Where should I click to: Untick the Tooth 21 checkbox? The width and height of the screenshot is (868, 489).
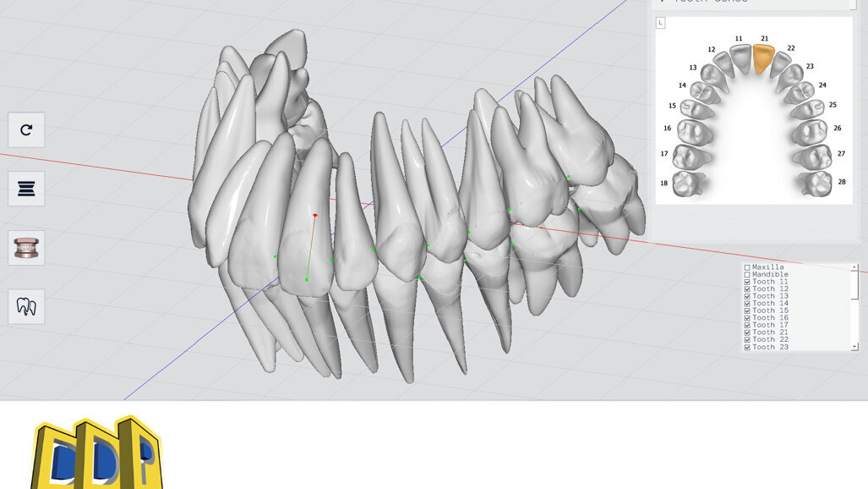(x=747, y=332)
